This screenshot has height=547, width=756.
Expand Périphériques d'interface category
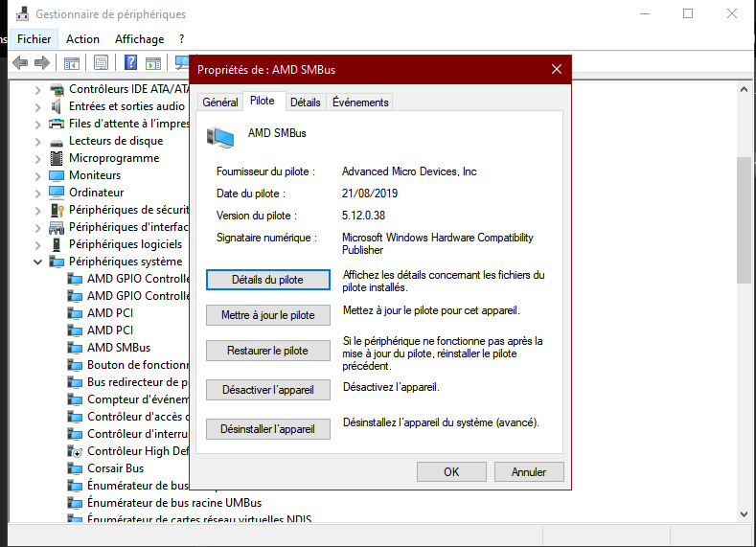click(37, 227)
